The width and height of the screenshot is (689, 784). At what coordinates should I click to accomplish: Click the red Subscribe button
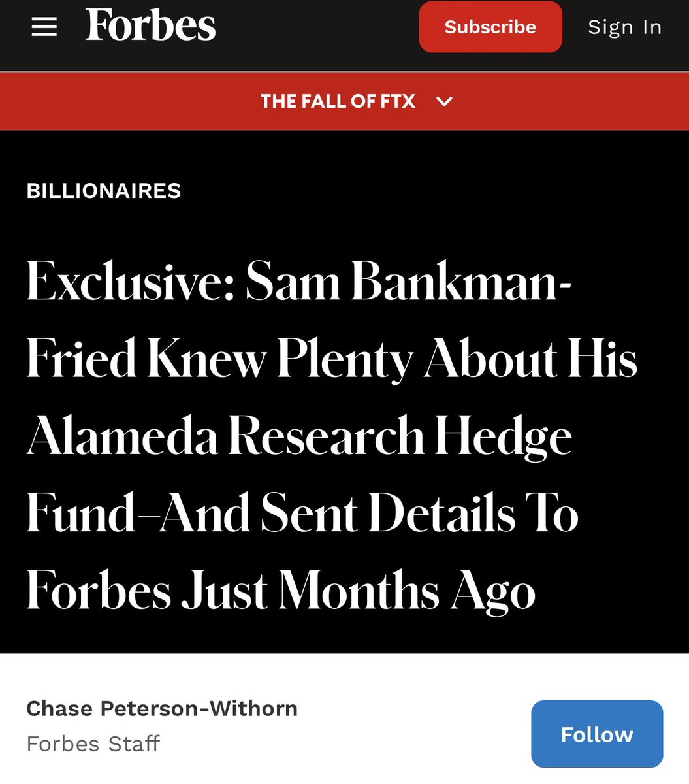(490, 27)
